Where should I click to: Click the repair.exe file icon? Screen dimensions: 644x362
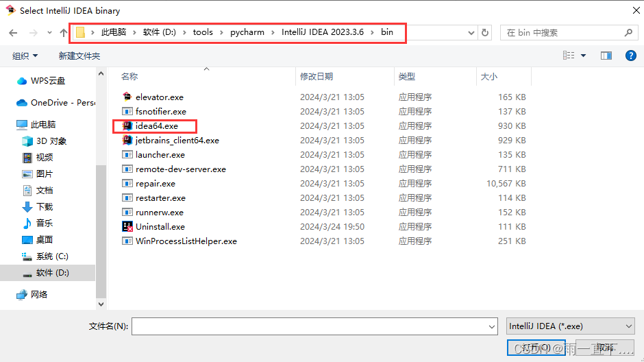[x=127, y=183]
